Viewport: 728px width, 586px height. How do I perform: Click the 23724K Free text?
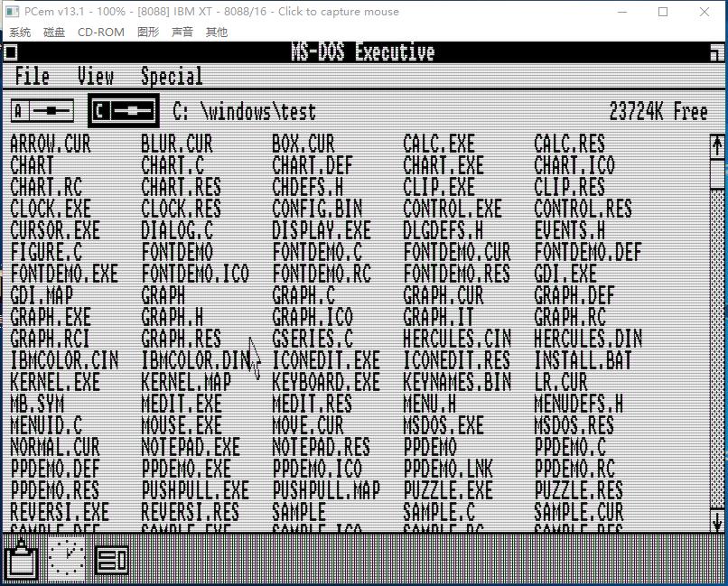[658, 111]
